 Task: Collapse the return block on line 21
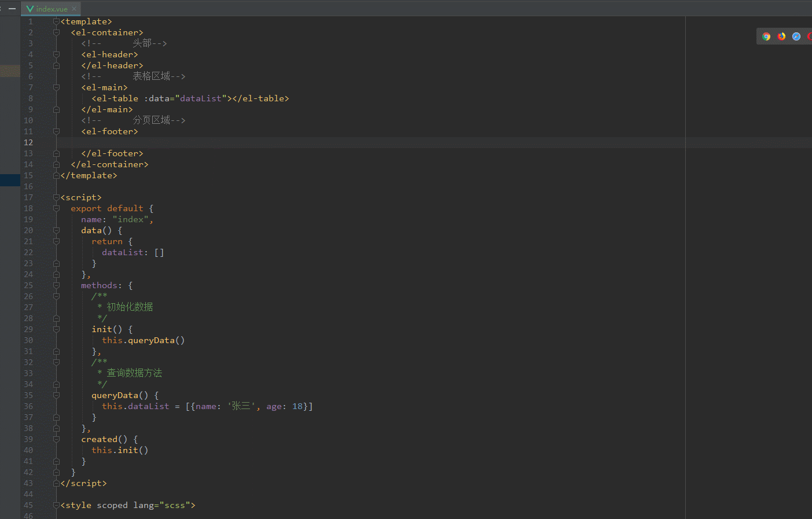point(56,241)
